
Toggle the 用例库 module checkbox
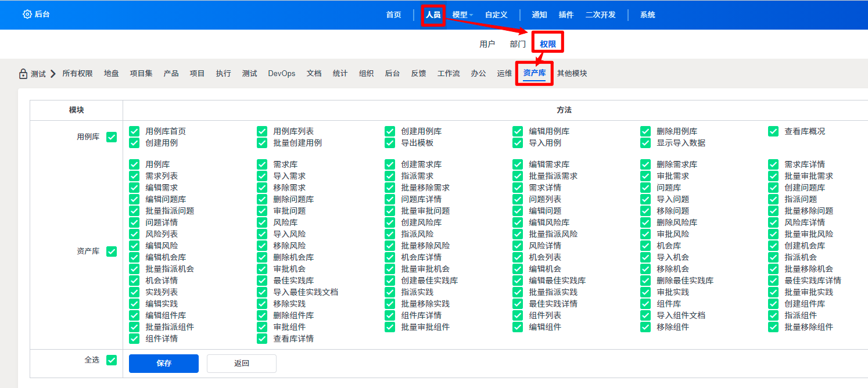(112, 137)
